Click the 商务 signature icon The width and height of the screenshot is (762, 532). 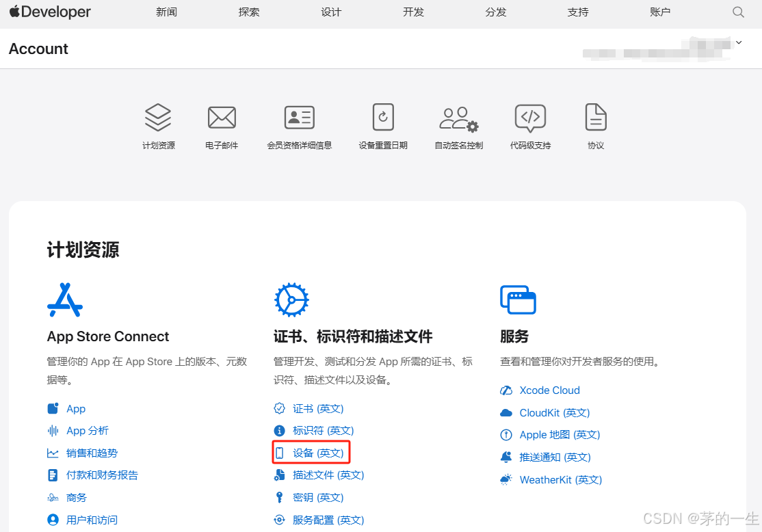[53, 498]
